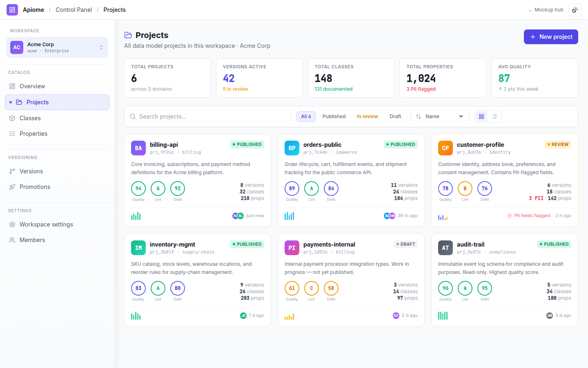Click the orders-public Lint A gauge
The width and height of the screenshot is (588, 368).
pyautogui.click(x=312, y=188)
